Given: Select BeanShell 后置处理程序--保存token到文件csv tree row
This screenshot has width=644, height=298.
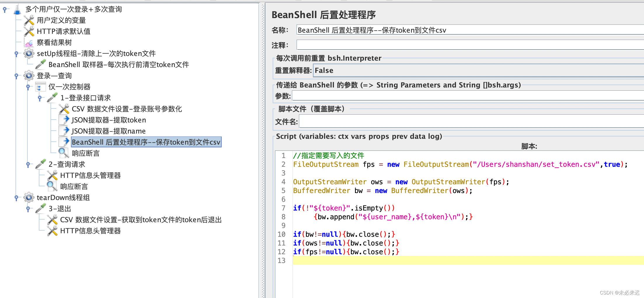Looking at the screenshot, I should [146, 142].
